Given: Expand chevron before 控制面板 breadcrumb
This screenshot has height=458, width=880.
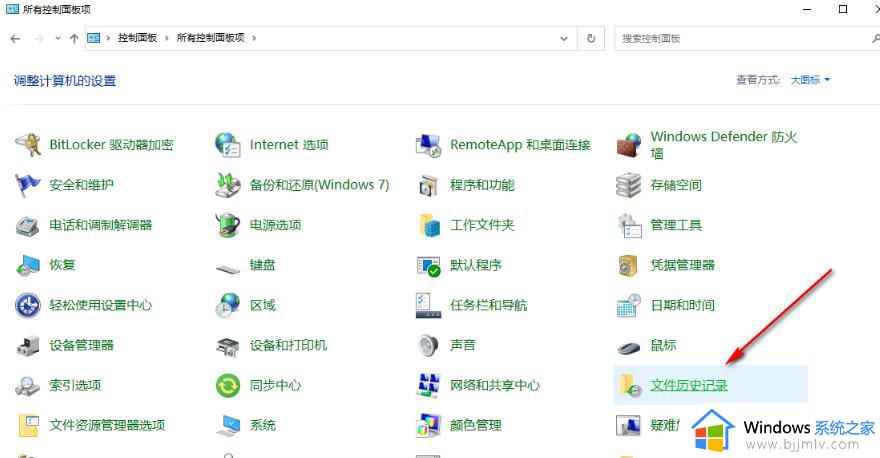Looking at the screenshot, I should click(x=108, y=38).
